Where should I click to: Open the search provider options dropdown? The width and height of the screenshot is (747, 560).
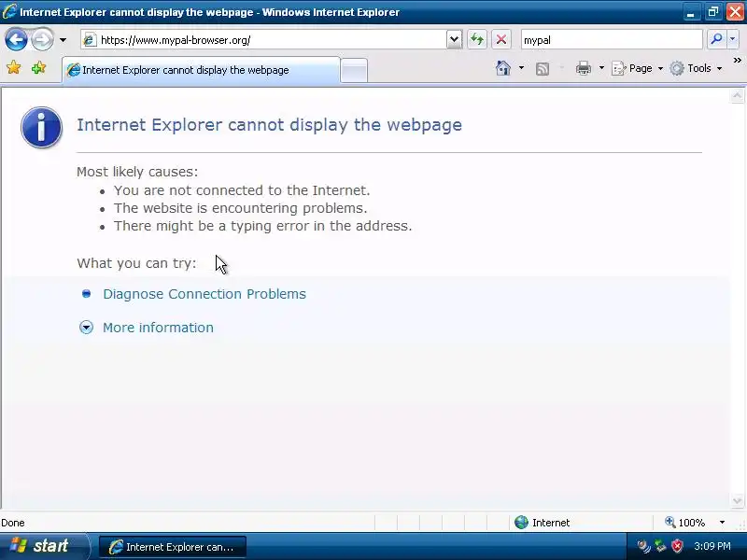(733, 39)
